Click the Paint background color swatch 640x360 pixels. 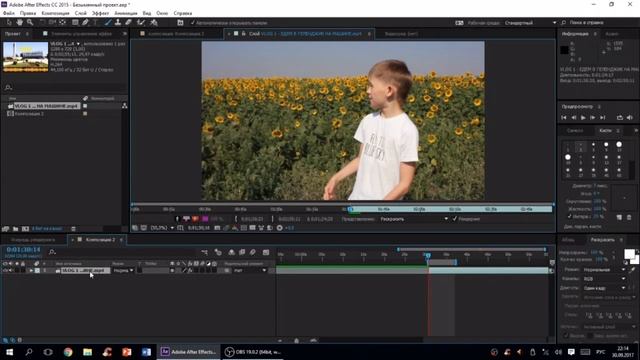click(636, 260)
